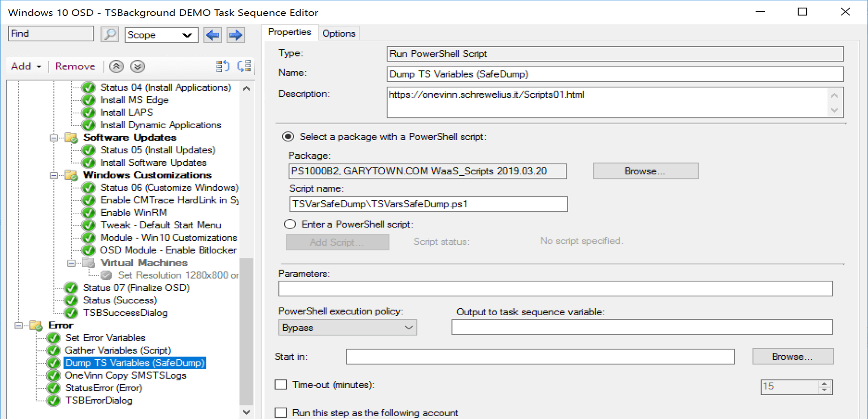
Task: Click the expand all nodes toolbar icon
Action: 223,66
